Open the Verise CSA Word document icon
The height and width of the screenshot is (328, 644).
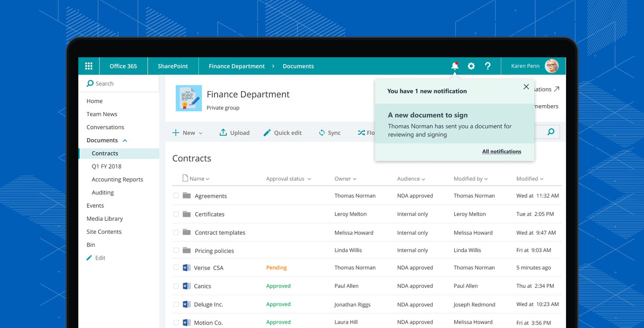(x=186, y=268)
